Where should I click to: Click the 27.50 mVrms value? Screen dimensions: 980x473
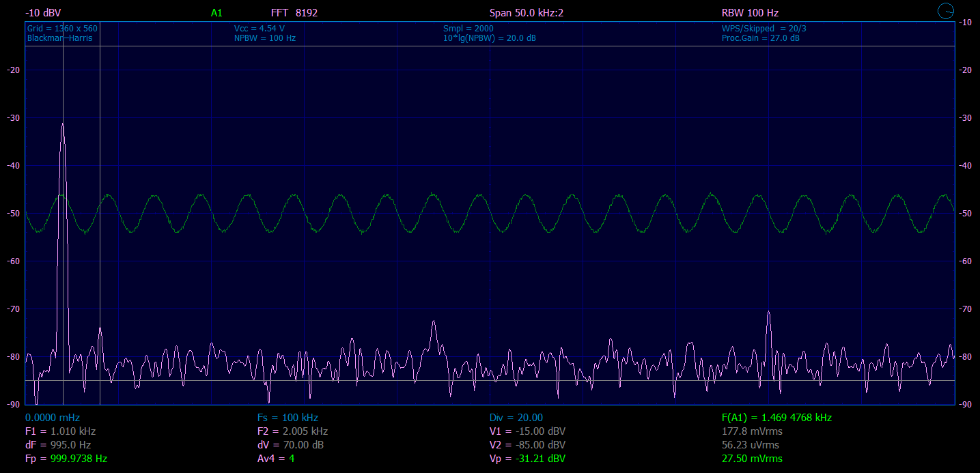coord(752,459)
